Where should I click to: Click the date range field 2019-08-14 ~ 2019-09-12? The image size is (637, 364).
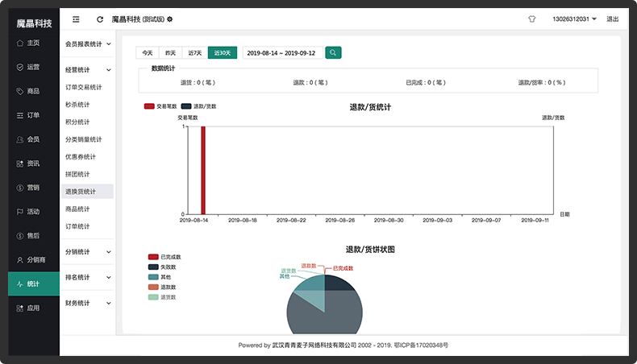coord(281,52)
